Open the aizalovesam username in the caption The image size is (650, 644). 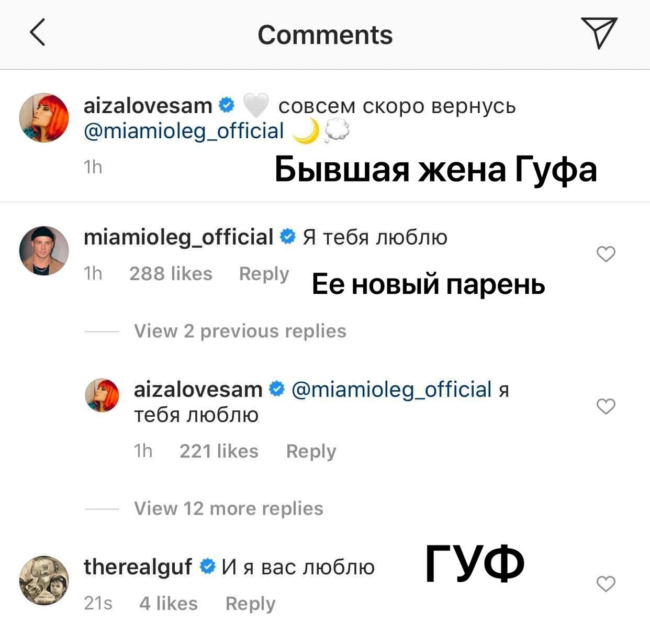click(x=148, y=106)
